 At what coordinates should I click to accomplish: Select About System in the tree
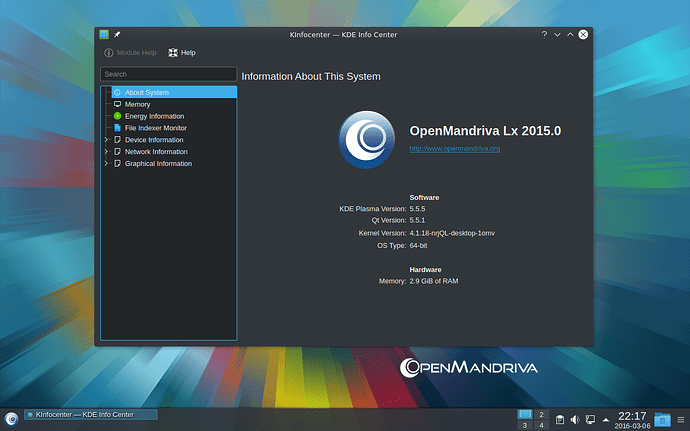tap(174, 92)
